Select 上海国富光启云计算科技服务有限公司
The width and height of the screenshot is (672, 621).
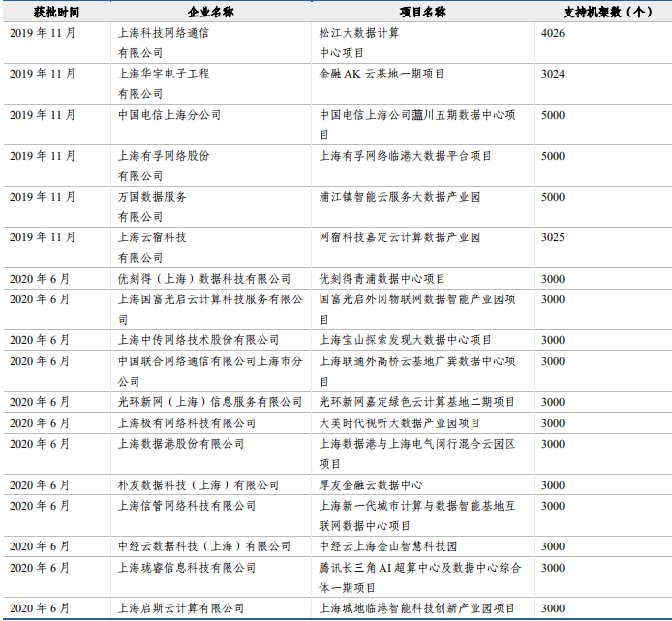click(x=210, y=309)
